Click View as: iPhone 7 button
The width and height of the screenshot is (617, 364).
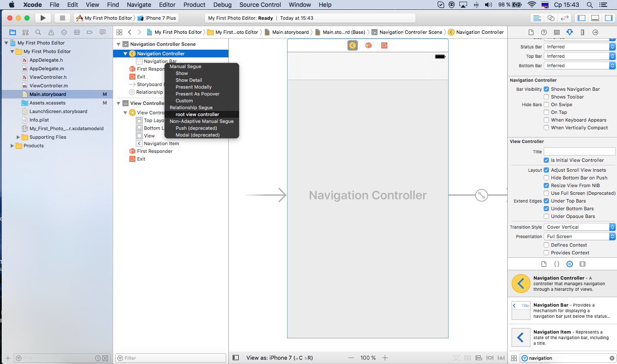tap(279, 358)
